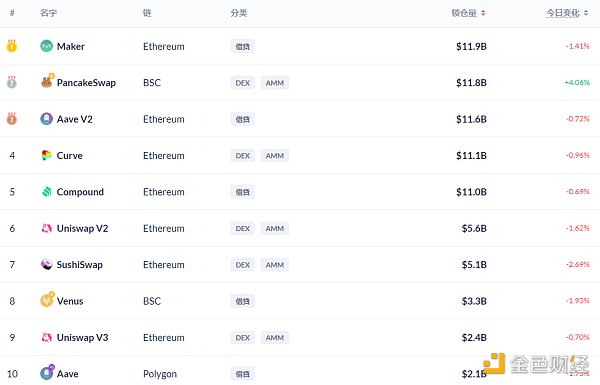
Task: Click the gold first-place medal icon
Action: click(x=11, y=46)
